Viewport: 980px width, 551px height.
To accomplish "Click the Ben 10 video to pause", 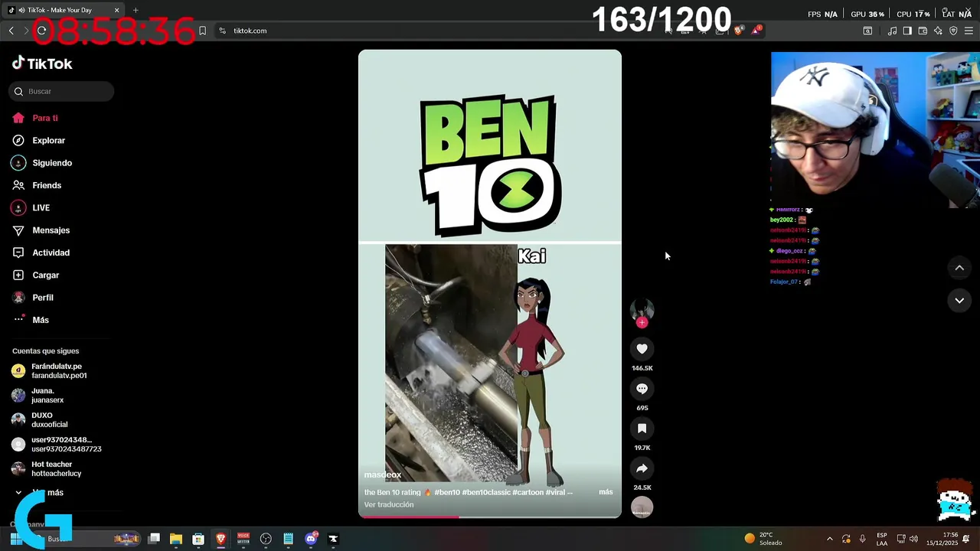I will point(490,283).
